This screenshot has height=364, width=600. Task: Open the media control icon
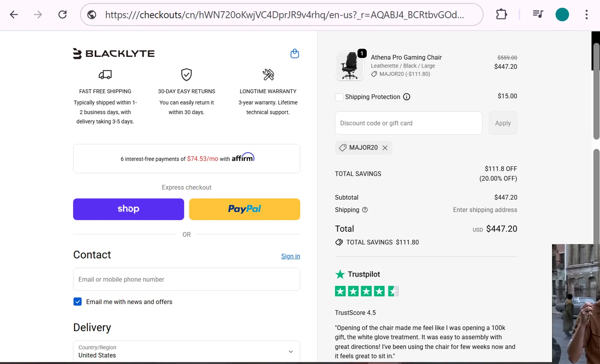[538, 15]
